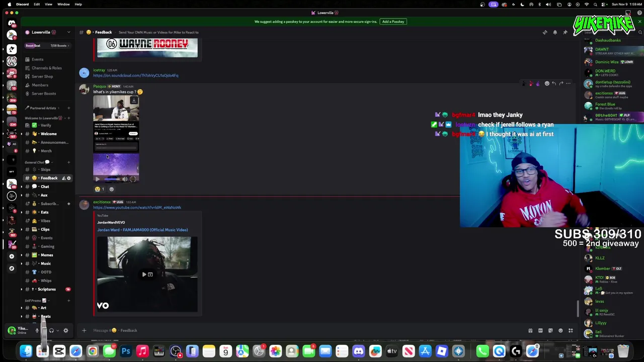Open the emoji picker
The height and width of the screenshot is (362, 644).
pos(560,330)
